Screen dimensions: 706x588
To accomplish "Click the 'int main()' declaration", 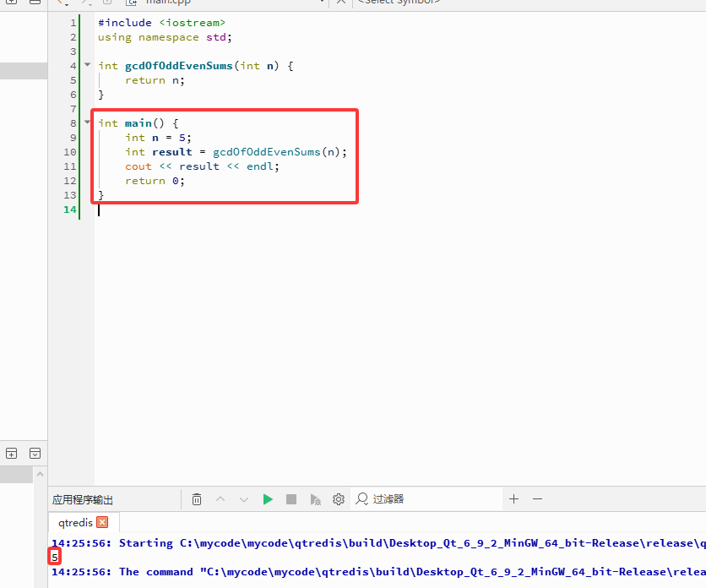I will pos(138,123).
